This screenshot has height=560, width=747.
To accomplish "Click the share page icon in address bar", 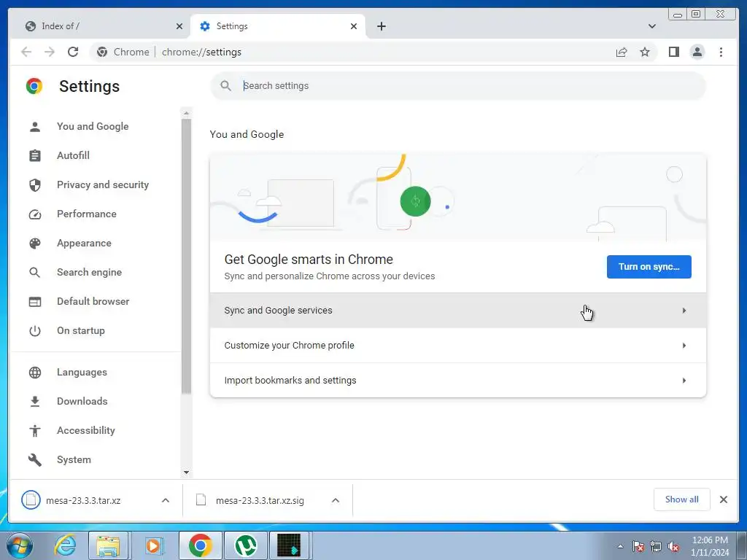I will pos(622,52).
